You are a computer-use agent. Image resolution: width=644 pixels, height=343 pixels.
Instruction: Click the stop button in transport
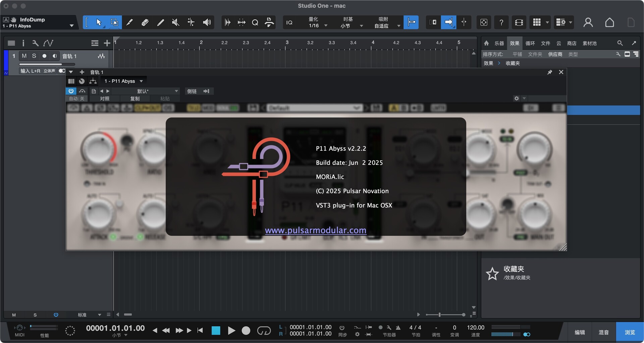pos(216,331)
